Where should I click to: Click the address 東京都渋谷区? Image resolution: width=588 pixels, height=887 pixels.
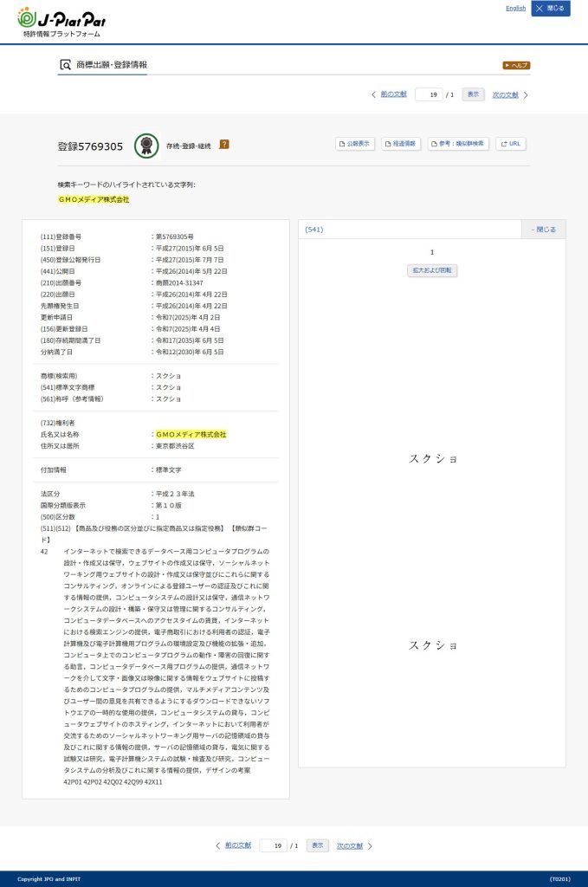point(175,446)
